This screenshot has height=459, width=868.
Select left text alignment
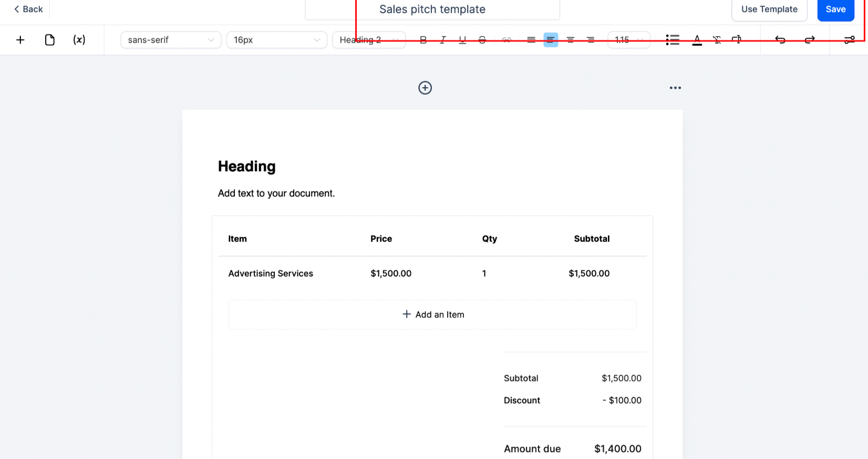[551, 40]
